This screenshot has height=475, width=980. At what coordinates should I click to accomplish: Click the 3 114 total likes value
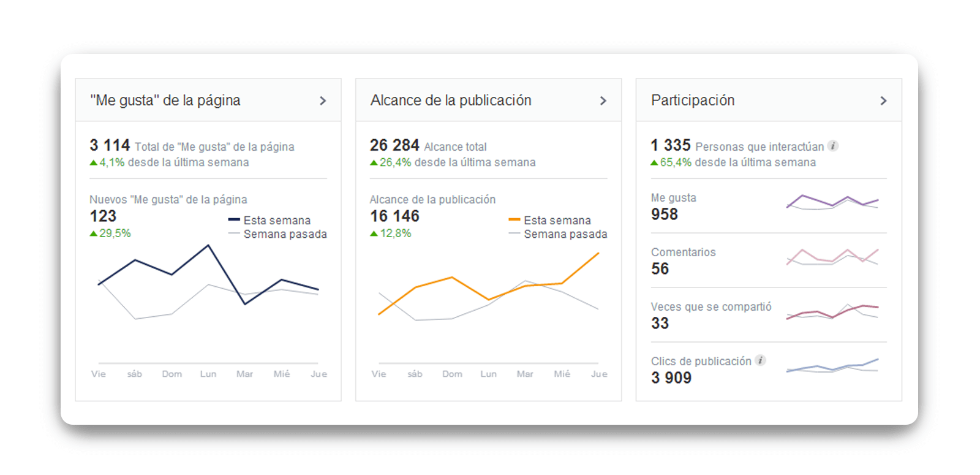(x=110, y=145)
